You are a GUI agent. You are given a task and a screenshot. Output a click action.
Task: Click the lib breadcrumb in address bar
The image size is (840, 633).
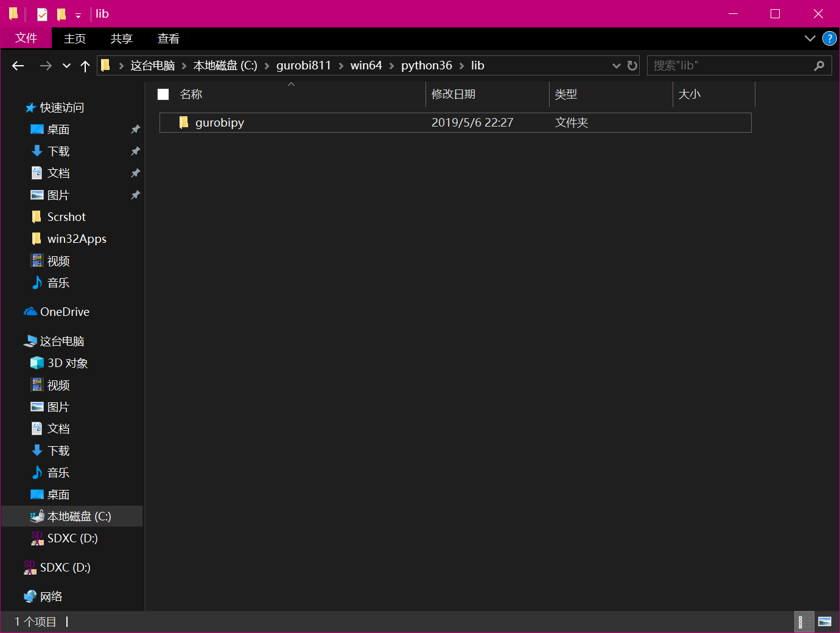point(478,65)
